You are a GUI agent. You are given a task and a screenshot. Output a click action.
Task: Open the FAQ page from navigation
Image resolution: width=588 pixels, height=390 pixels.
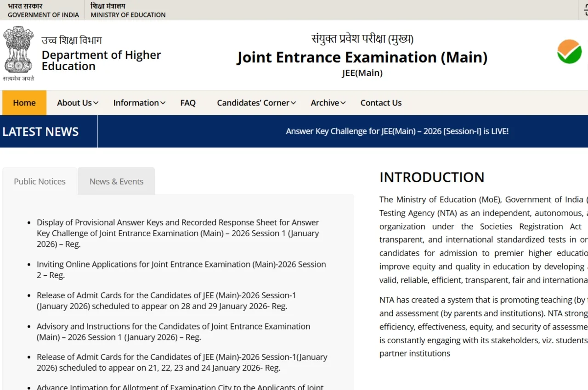click(188, 103)
